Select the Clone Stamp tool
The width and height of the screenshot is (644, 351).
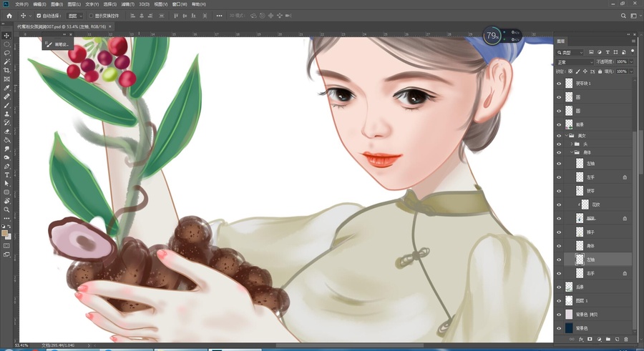click(x=6, y=114)
